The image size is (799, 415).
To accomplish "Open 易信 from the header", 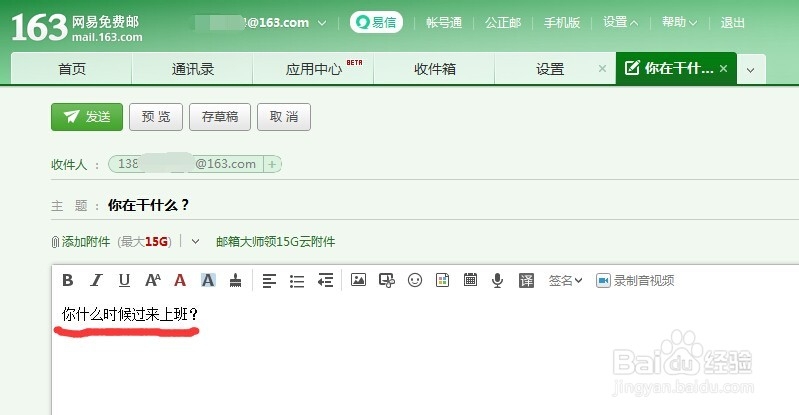I will [376, 22].
